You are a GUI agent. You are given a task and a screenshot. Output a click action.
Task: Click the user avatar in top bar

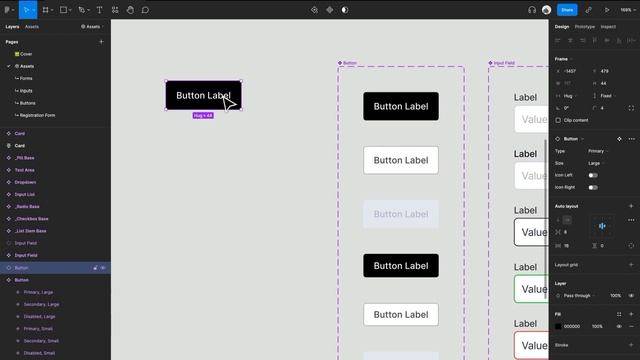coord(547,10)
